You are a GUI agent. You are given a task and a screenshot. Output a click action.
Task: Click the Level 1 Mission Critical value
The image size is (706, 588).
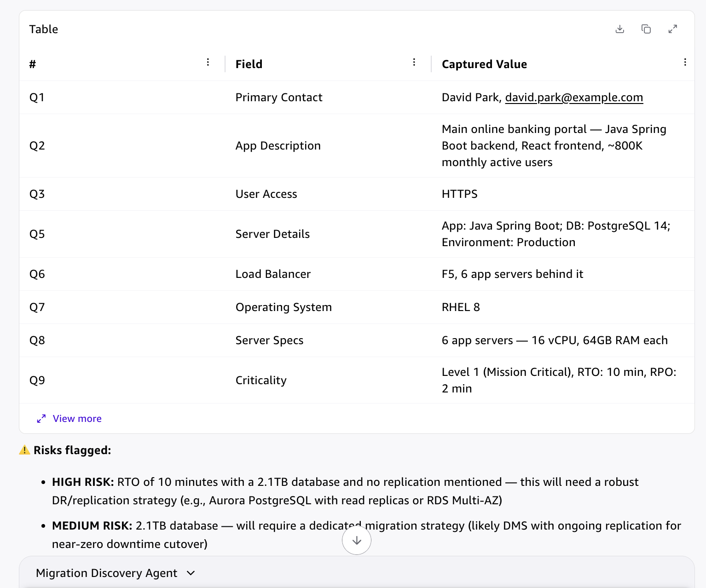[559, 380]
